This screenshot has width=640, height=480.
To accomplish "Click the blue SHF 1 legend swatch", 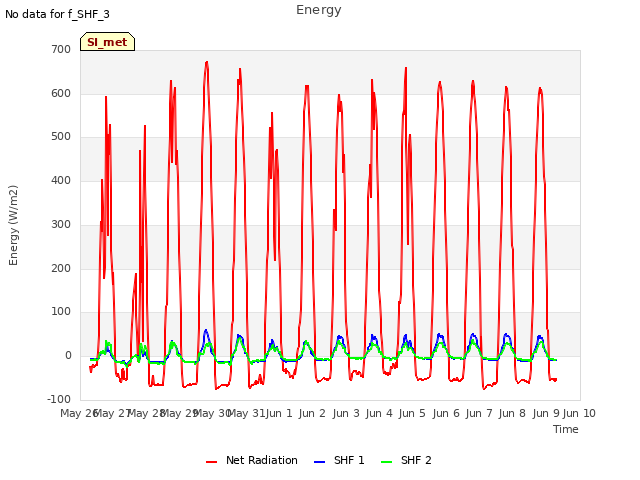I will pyautogui.click(x=320, y=462).
